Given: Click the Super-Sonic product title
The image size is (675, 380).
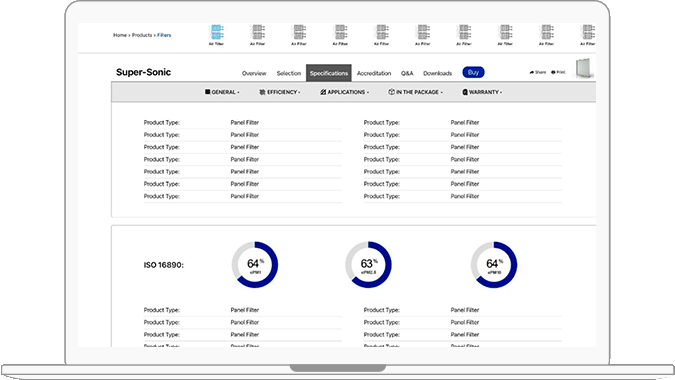Looking at the screenshot, I should tap(143, 72).
